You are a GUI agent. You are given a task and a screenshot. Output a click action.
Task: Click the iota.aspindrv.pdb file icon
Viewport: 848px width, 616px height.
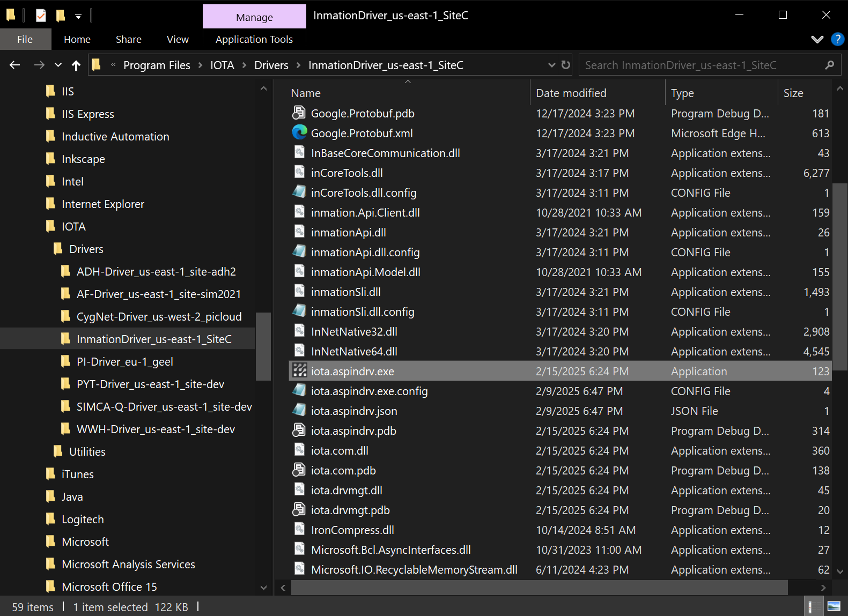click(299, 430)
